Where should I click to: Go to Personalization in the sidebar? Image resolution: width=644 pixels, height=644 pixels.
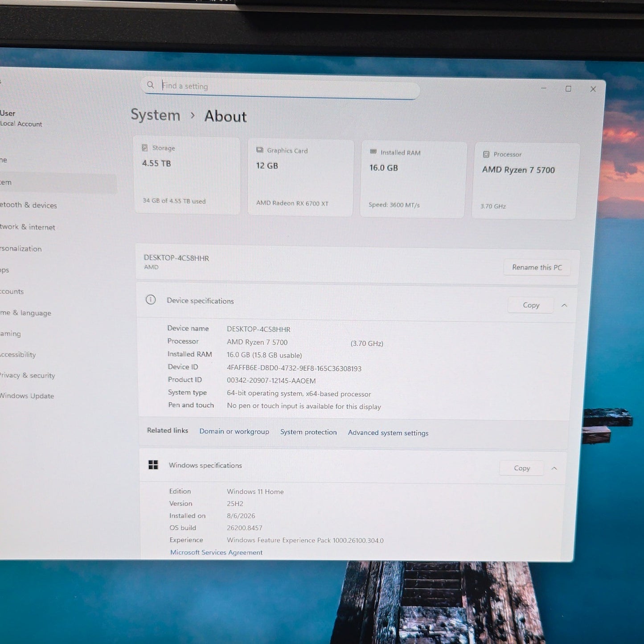[x=21, y=249]
